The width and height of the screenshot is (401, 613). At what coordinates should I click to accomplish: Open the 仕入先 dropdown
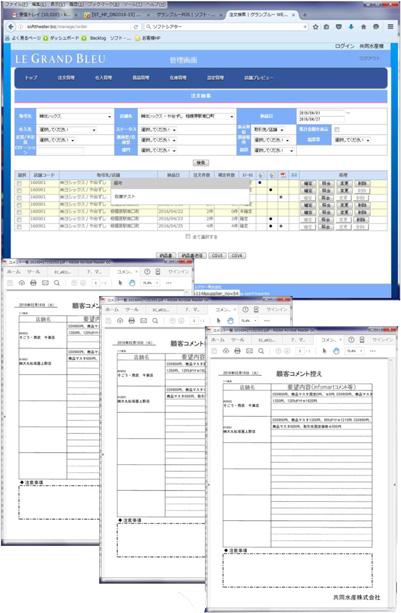click(67, 129)
